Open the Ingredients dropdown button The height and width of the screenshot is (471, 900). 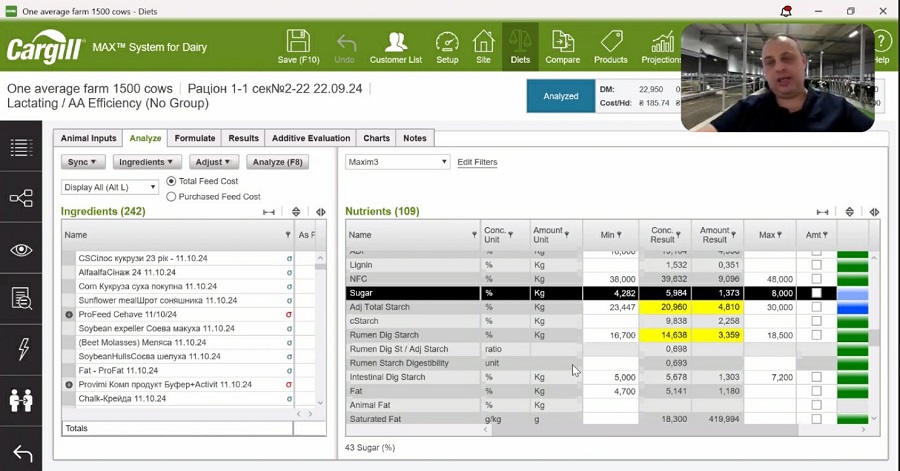(147, 162)
